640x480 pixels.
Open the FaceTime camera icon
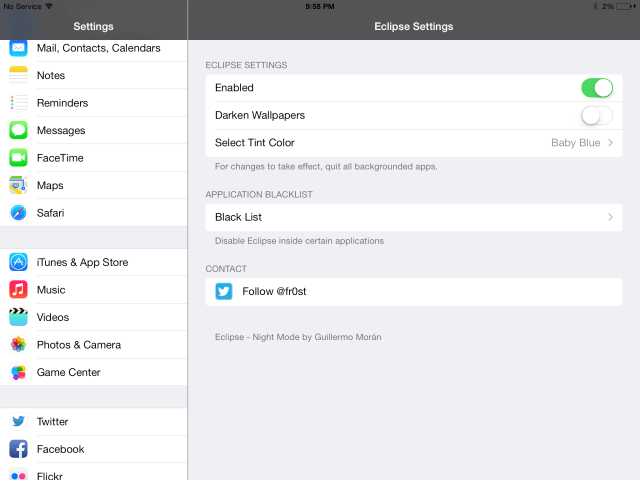click(x=18, y=158)
